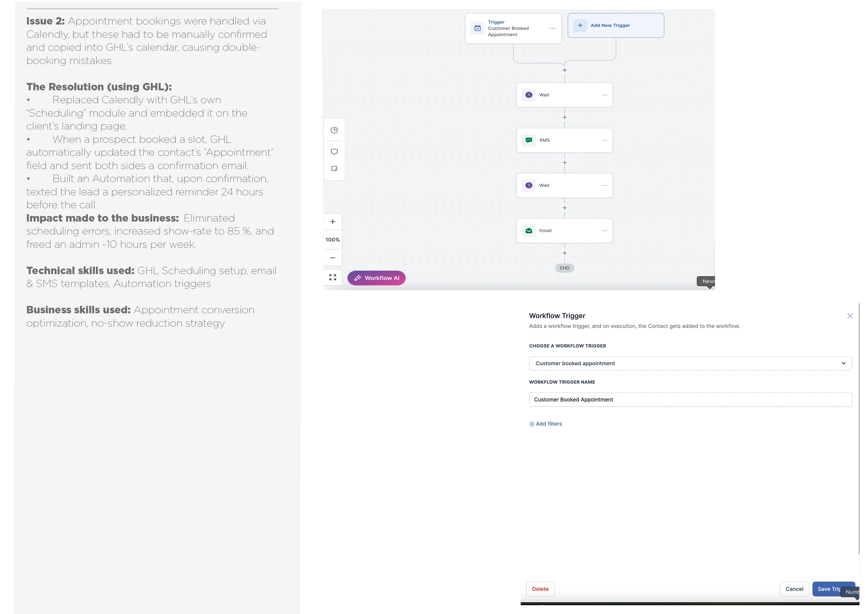Close the Workflow Trigger panel
Screen dimensions: 868x614
tap(850, 316)
